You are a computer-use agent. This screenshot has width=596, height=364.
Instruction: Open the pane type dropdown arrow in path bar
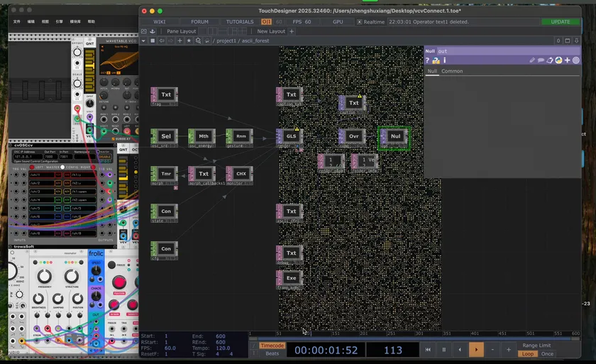click(143, 40)
